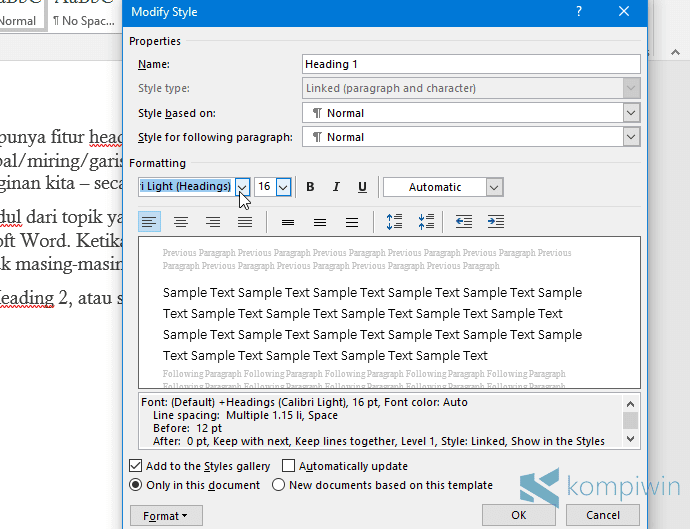Open the font size dropdown arrow
Image resolution: width=690 pixels, height=529 pixels.
tap(283, 187)
